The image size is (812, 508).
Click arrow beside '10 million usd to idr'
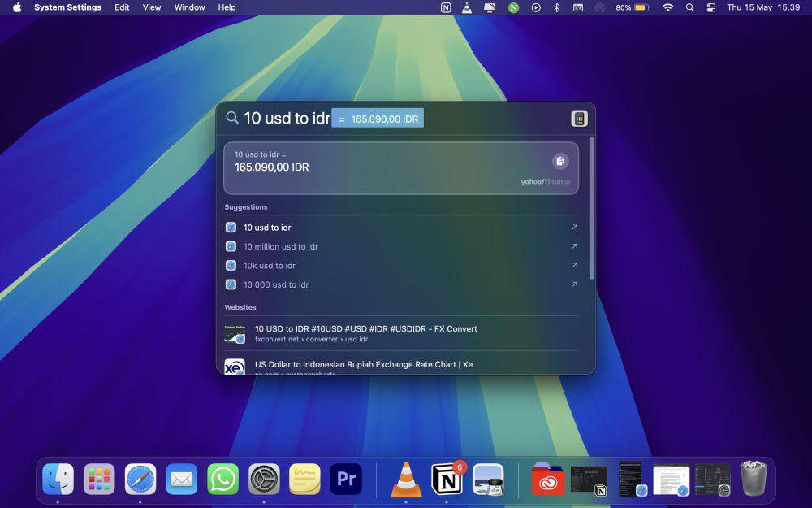point(574,246)
